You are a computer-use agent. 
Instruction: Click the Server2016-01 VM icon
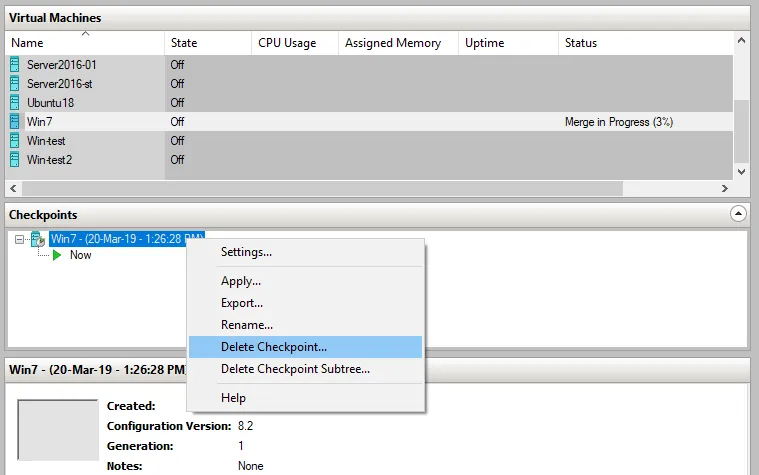pos(15,64)
